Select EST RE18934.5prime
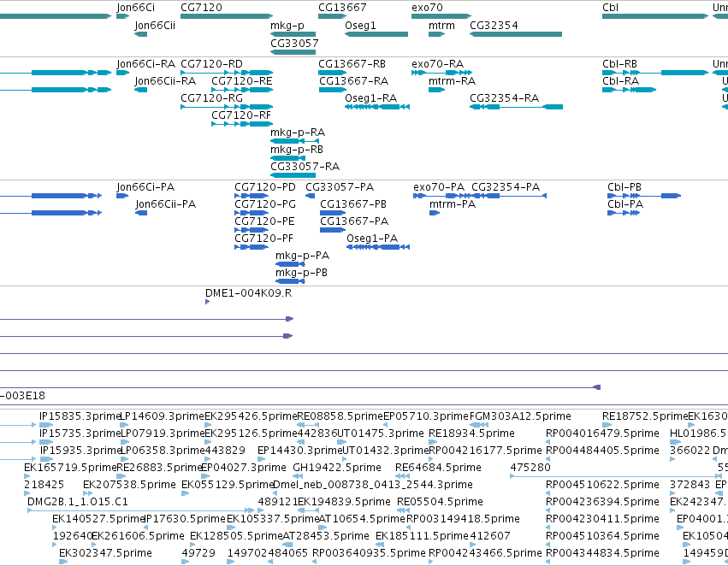The width and height of the screenshot is (728, 566). click(x=471, y=433)
